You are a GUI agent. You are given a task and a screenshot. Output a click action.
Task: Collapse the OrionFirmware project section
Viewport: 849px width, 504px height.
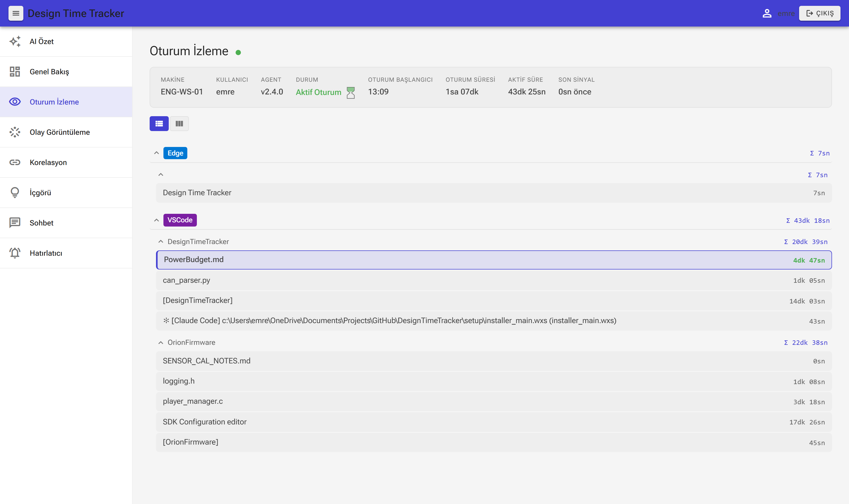(161, 343)
